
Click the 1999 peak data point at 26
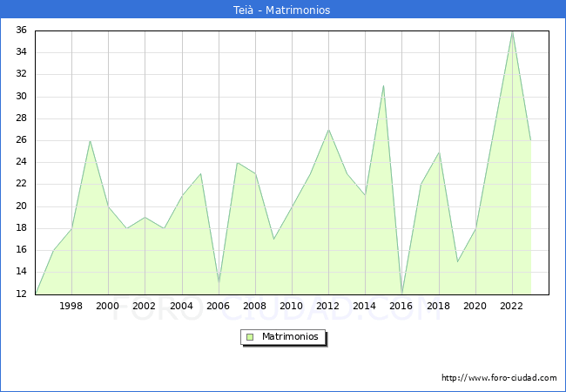point(90,141)
